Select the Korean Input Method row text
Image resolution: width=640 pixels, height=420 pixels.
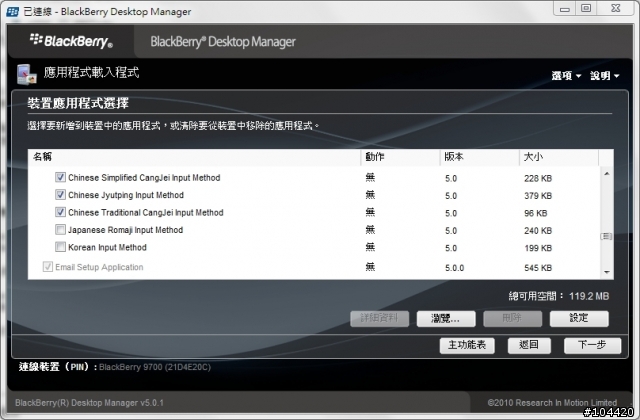[107, 247]
